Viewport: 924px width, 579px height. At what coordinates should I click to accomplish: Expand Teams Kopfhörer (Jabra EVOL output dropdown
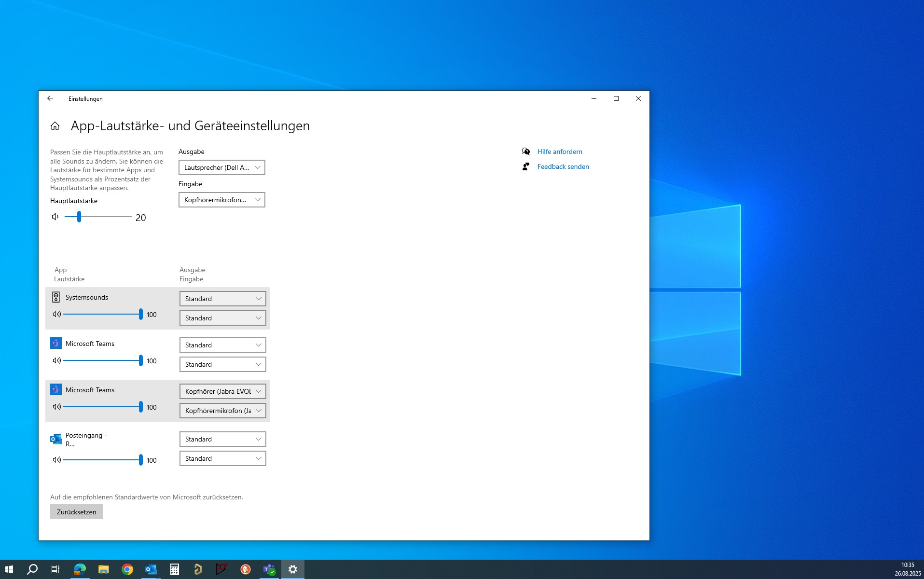[223, 391]
